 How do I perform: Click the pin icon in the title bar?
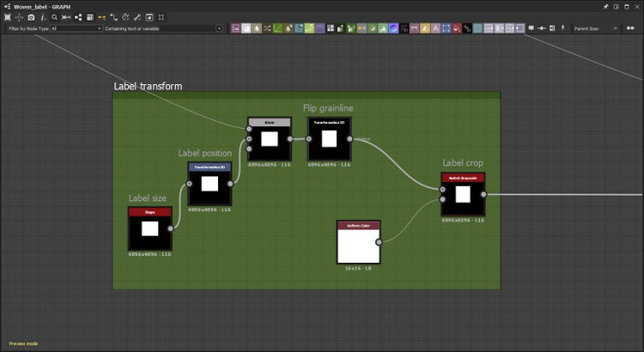tap(605, 6)
